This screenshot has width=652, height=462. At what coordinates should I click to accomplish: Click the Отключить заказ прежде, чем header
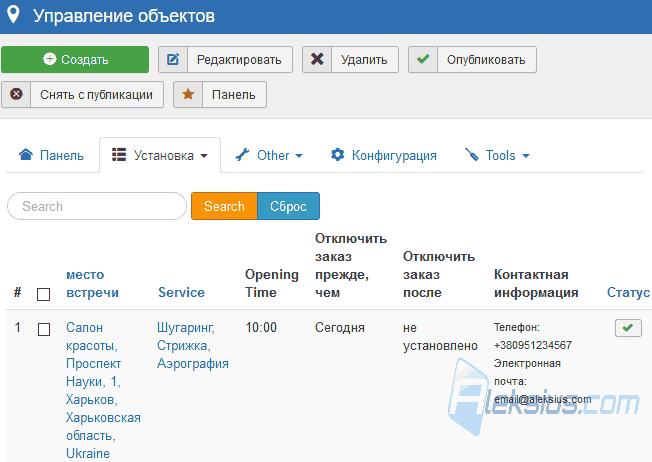[351, 265]
